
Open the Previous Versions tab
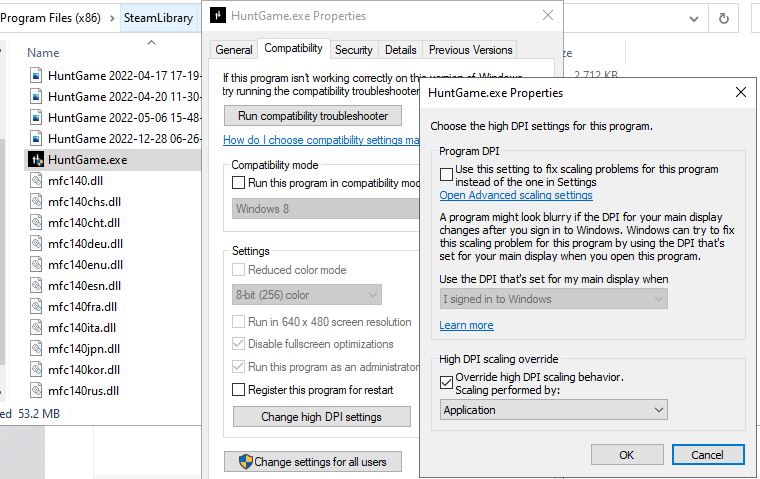(470, 50)
